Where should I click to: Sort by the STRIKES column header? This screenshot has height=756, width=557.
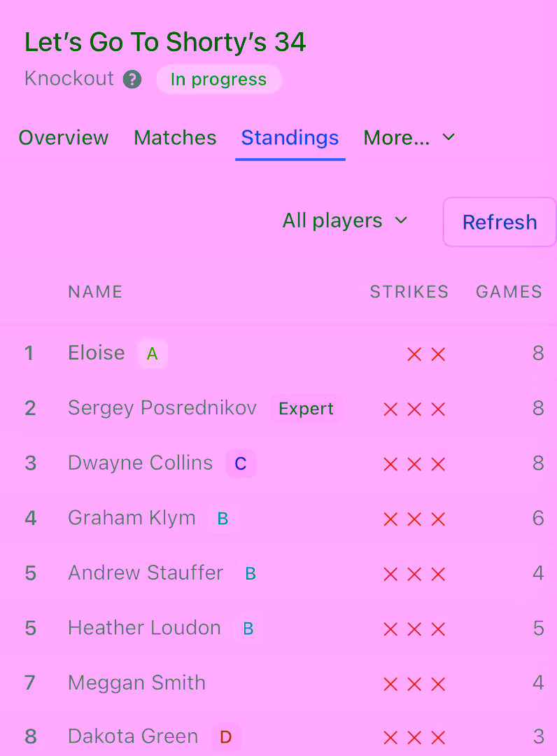pos(409,292)
